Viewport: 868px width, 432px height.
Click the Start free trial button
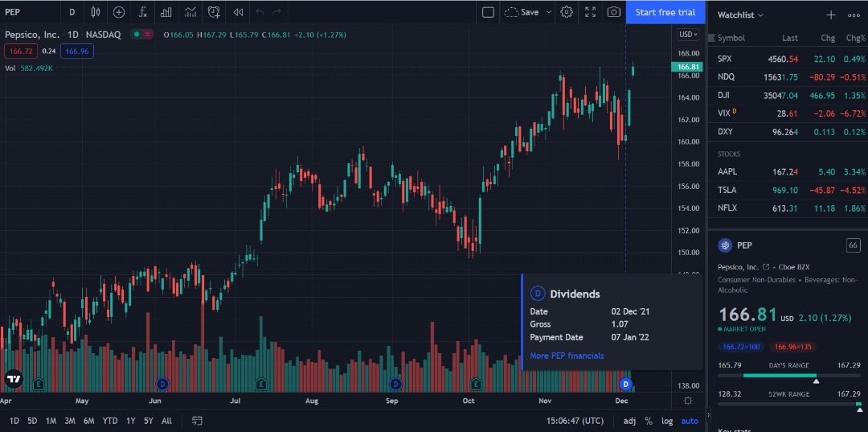[x=665, y=12]
